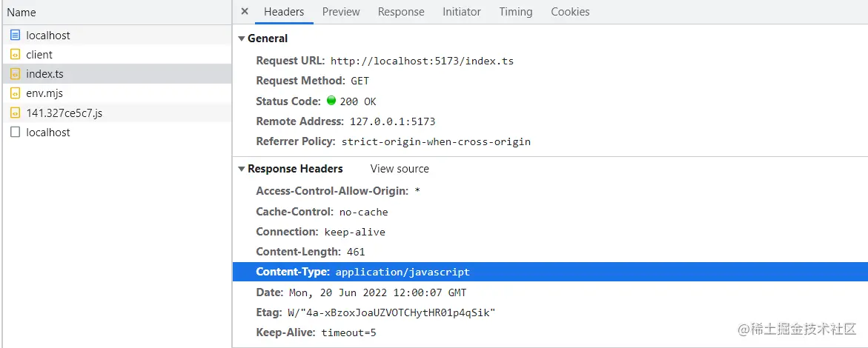Switch to the Initiator tab
Viewport: 868px width, 348px height.
[x=462, y=12]
